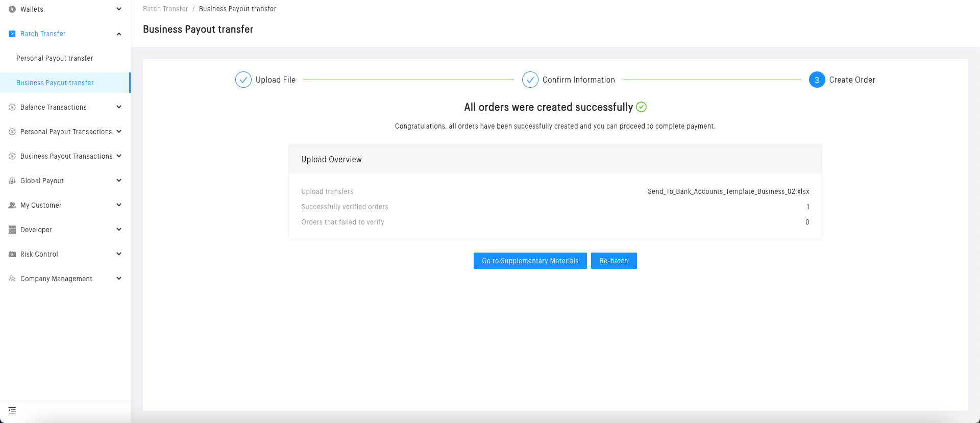Click the Developer sidebar icon
The image size is (980, 423).
[x=12, y=230]
